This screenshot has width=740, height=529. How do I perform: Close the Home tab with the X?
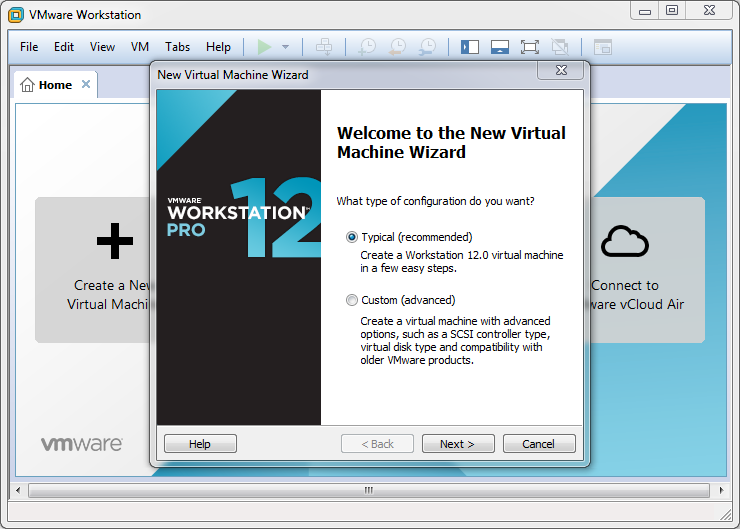click(x=86, y=84)
